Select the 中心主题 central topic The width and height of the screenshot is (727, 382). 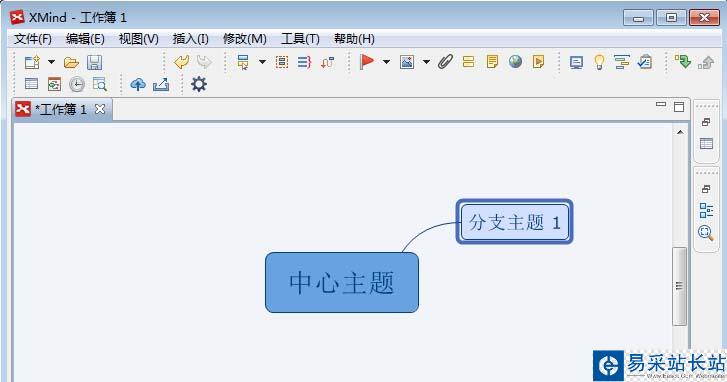342,282
